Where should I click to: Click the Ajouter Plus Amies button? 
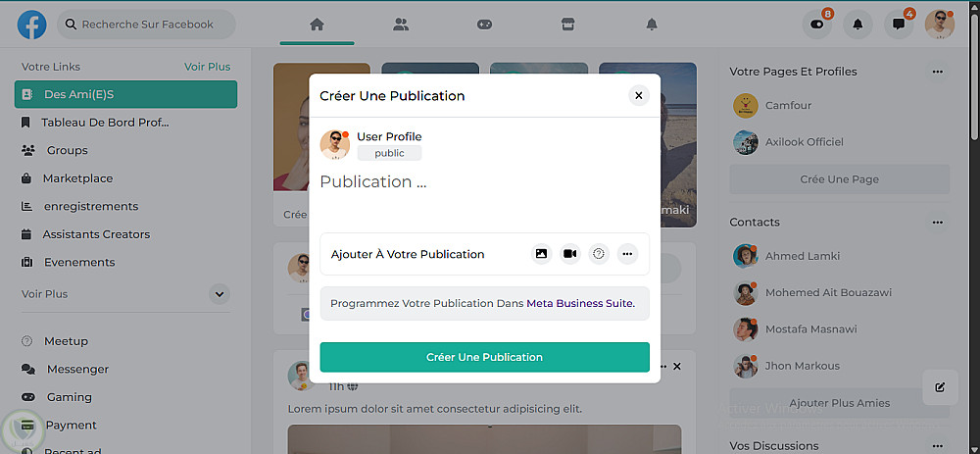(x=840, y=403)
